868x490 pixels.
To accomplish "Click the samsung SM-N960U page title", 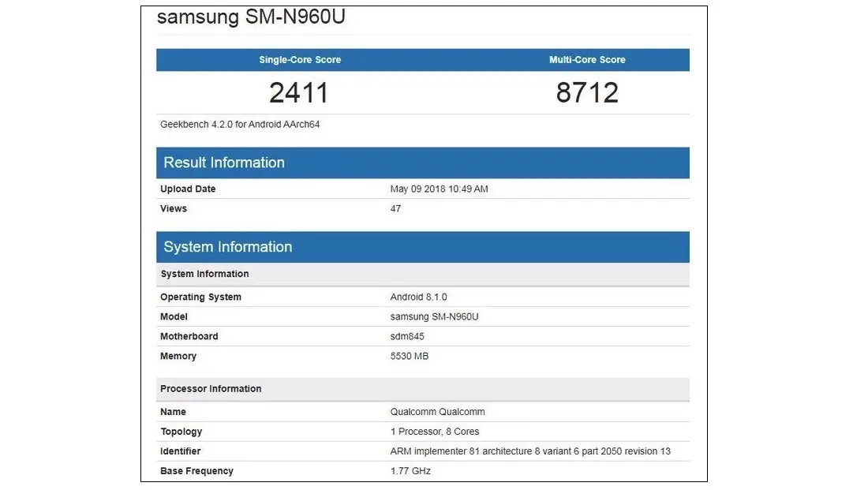I will [251, 16].
